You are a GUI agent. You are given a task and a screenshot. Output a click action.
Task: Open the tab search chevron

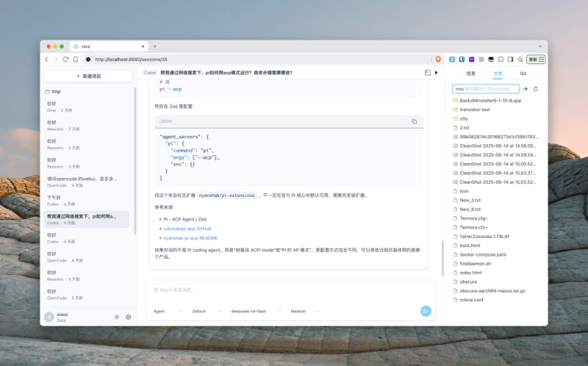tap(540, 46)
